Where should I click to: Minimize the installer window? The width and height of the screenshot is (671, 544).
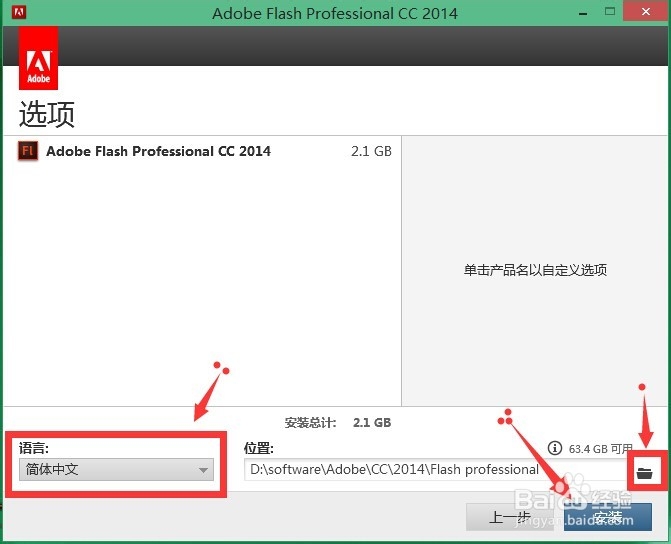tap(583, 13)
